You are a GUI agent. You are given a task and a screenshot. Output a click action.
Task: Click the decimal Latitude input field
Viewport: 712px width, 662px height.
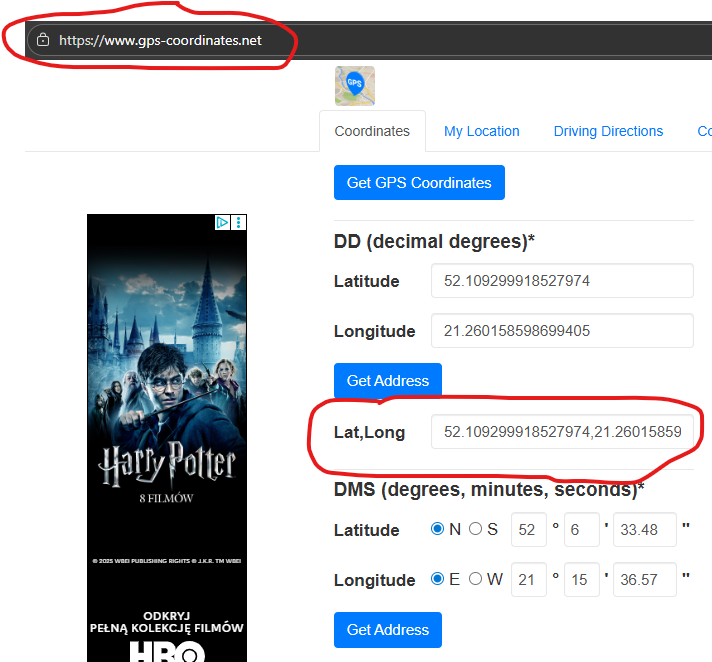click(x=562, y=281)
